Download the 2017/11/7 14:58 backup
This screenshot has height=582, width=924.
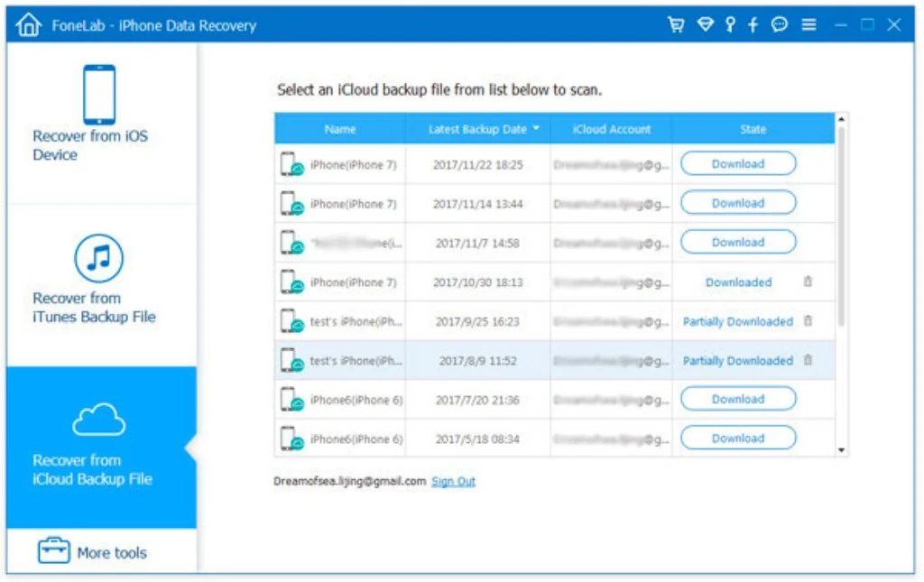[x=738, y=242]
